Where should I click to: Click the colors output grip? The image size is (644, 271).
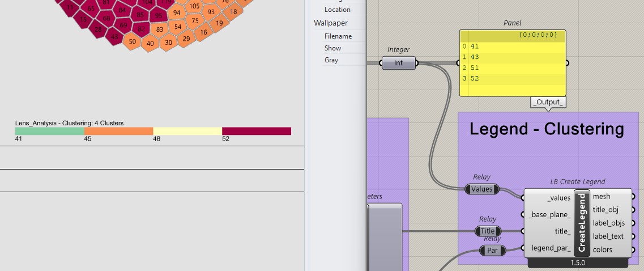633,249
